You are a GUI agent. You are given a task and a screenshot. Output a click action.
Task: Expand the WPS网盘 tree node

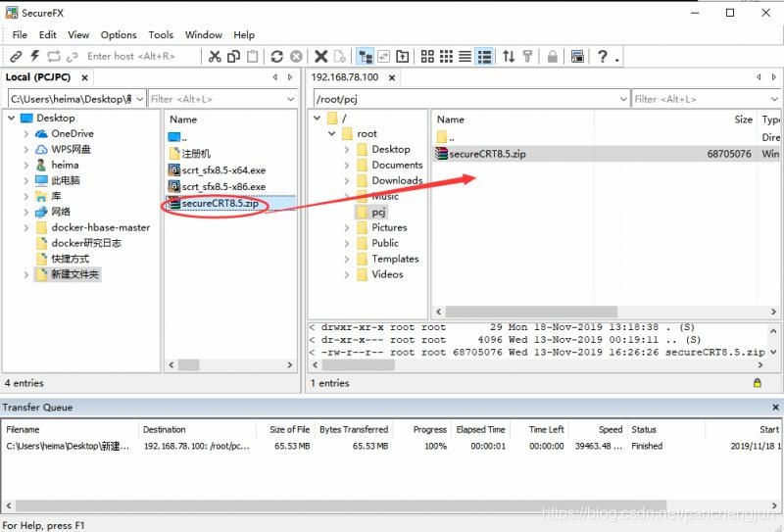pyautogui.click(x=26, y=150)
